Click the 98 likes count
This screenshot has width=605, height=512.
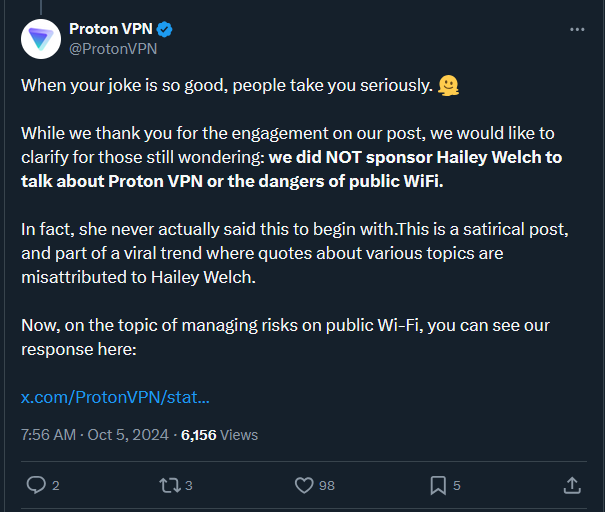tap(327, 486)
